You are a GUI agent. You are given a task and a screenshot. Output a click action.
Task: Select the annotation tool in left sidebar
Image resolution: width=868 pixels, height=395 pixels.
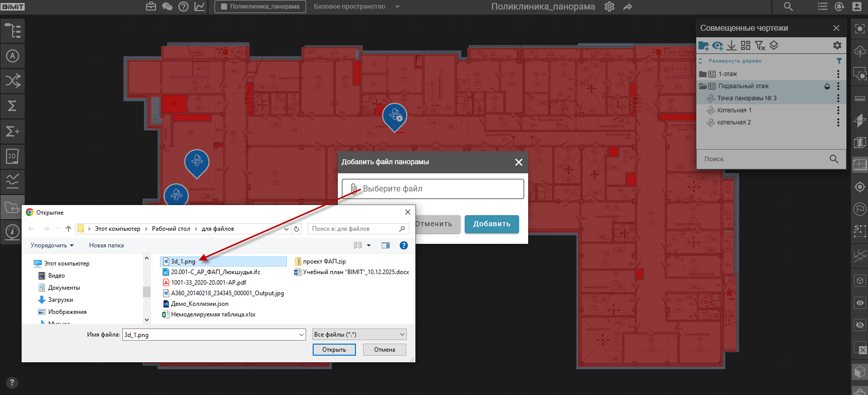click(13, 56)
